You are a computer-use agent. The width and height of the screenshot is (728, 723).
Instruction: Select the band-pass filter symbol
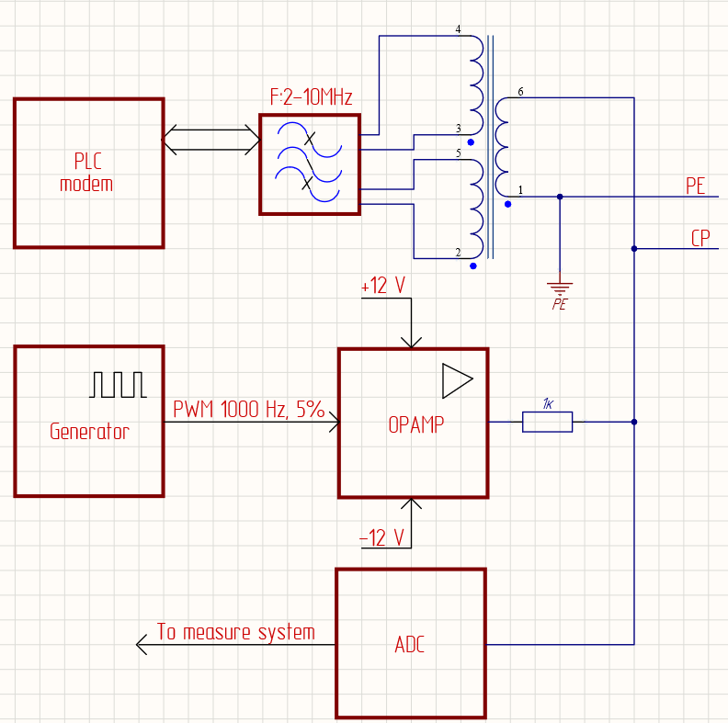point(309,164)
